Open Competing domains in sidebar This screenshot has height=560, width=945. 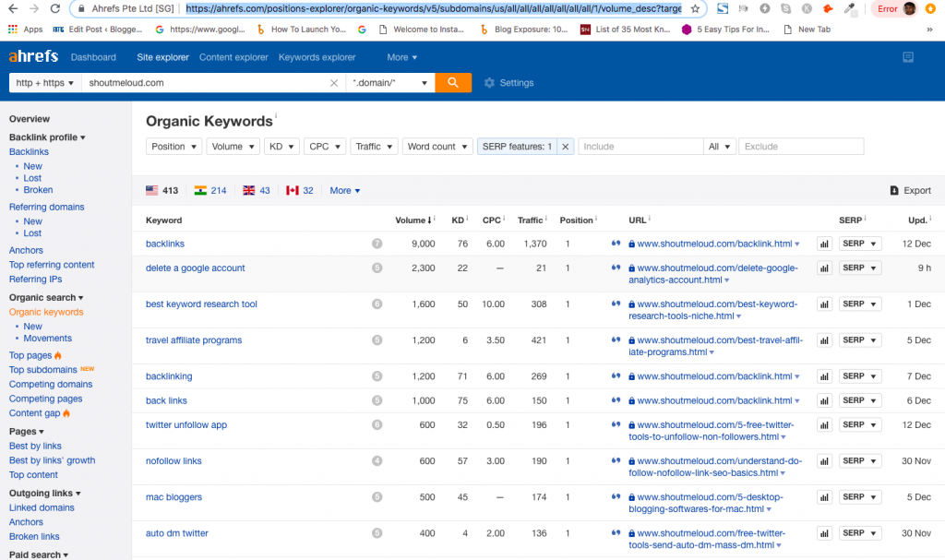pyautogui.click(x=51, y=384)
